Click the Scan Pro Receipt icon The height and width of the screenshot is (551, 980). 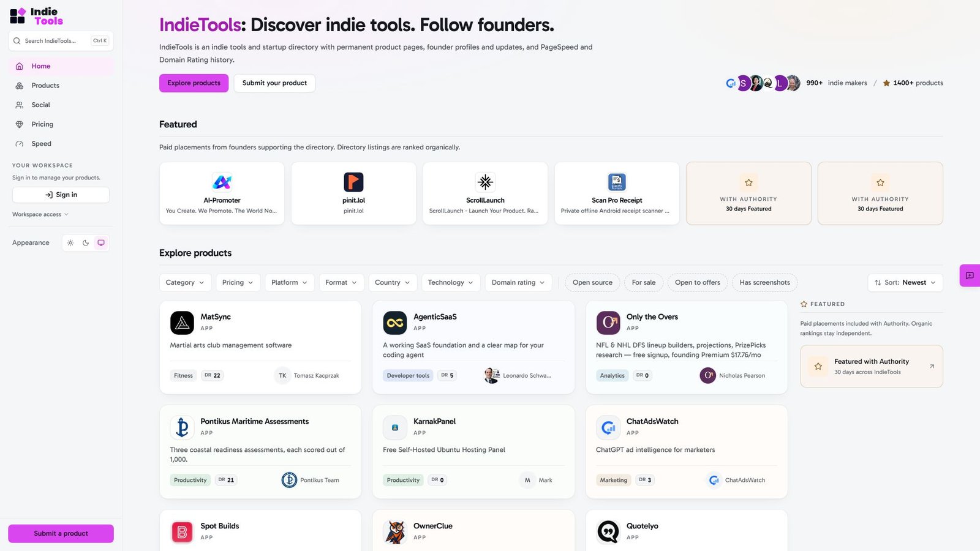click(x=617, y=182)
